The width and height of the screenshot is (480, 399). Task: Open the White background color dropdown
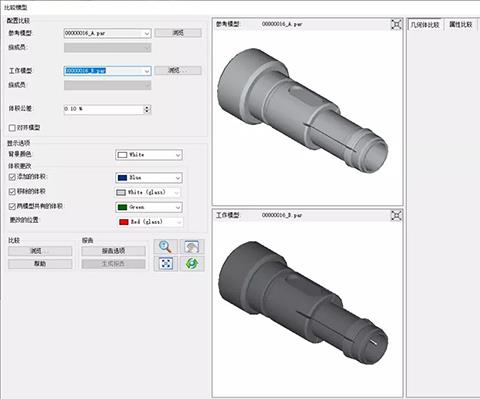point(178,155)
